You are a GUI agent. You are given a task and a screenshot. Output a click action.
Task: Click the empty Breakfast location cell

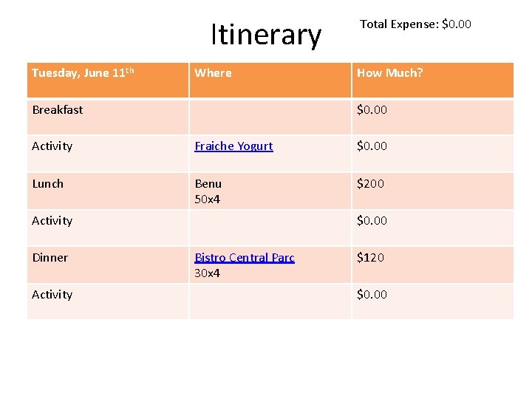(270, 117)
